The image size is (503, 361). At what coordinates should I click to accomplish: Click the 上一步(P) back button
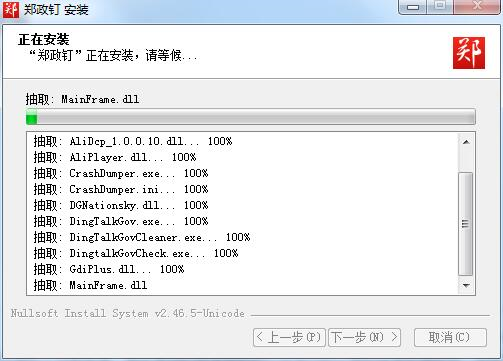(289, 337)
